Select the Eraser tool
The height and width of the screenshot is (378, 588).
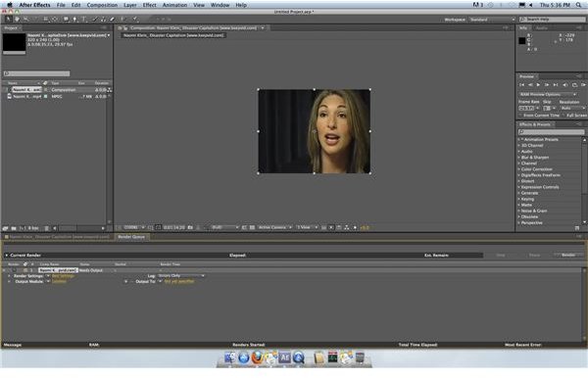pyautogui.click(x=112, y=20)
